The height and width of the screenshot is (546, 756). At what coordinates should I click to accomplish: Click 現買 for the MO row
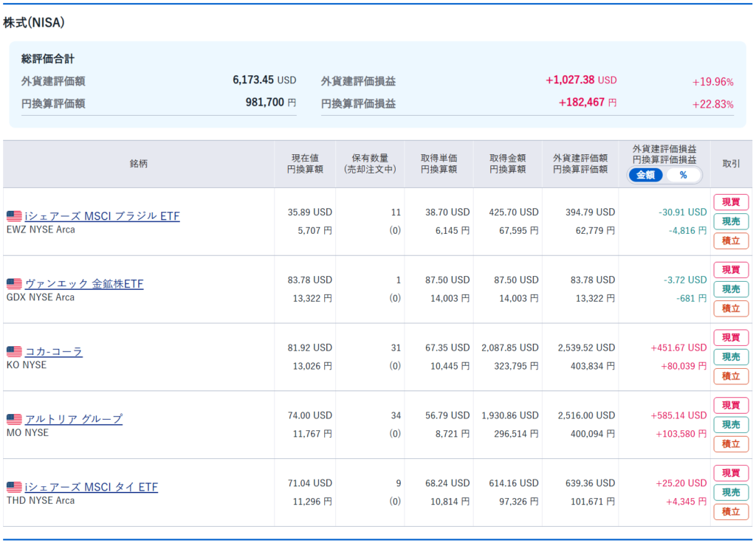pos(730,405)
